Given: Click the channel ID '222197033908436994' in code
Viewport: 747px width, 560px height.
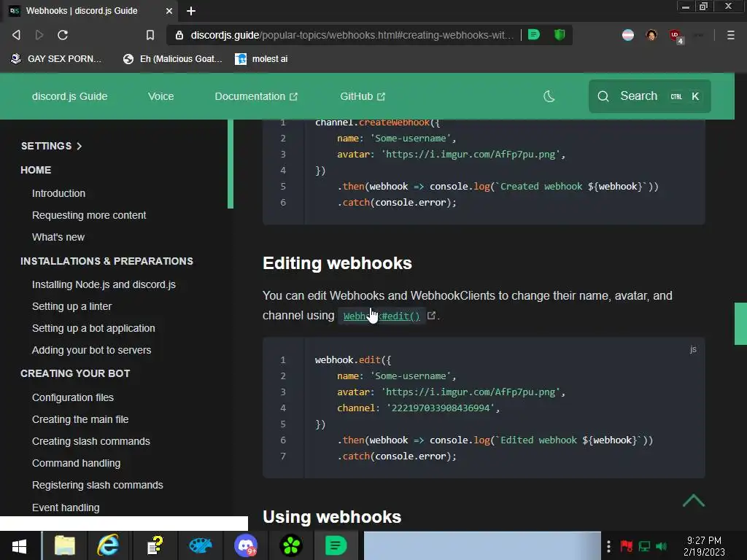Looking at the screenshot, I should coord(441,408).
